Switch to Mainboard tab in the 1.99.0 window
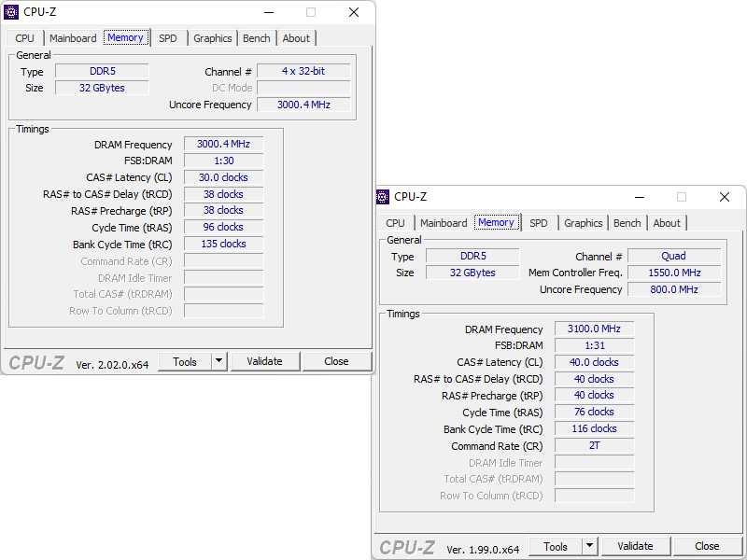This screenshot has height=560, width=747. (x=444, y=223)
